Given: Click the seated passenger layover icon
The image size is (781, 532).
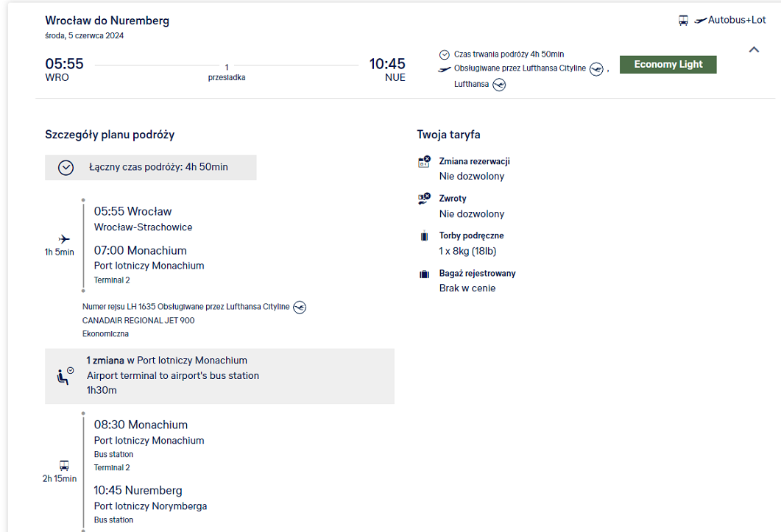Looking at the screenshot, I should (x=65, y=376).
